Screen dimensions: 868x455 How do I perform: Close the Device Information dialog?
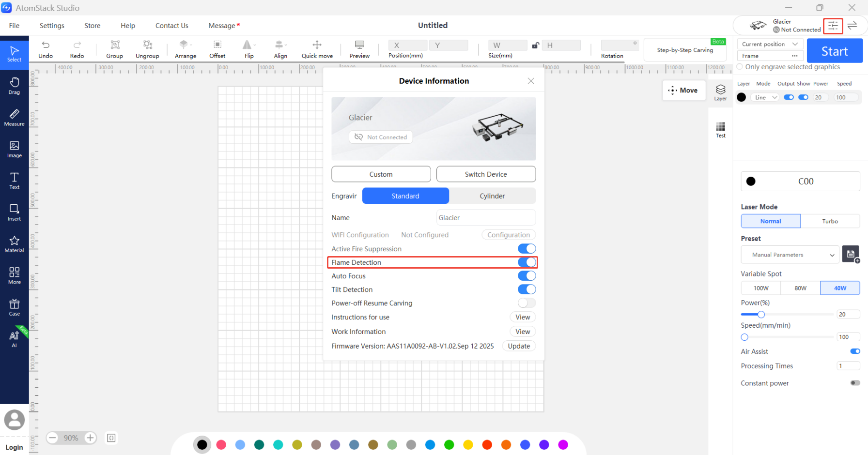pyautogui.click(x=531, y=81)
